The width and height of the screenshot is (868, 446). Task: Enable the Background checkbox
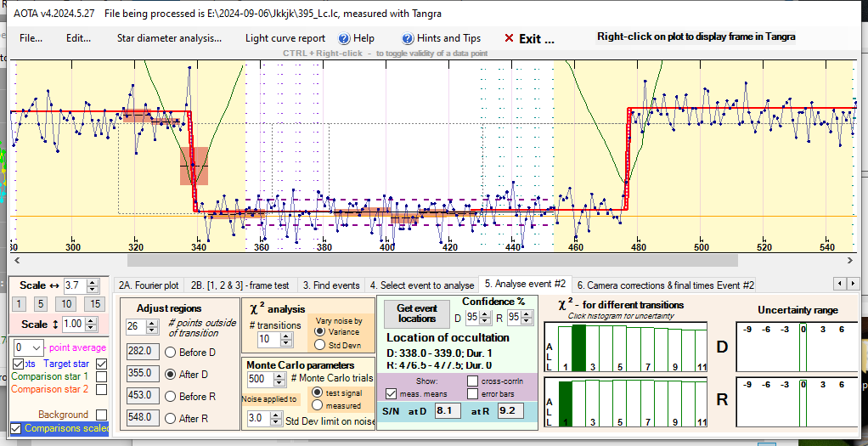(x=101, y=415)
